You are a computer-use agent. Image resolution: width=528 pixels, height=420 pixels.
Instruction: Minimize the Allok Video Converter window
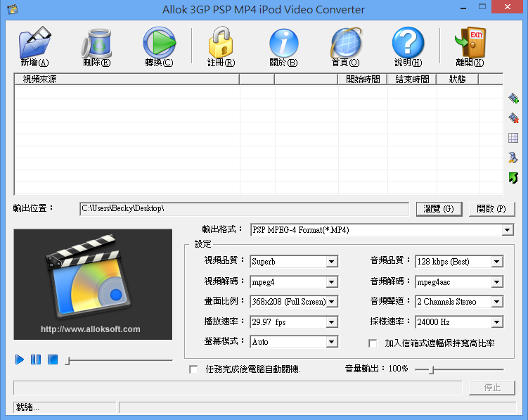point(463,8)
